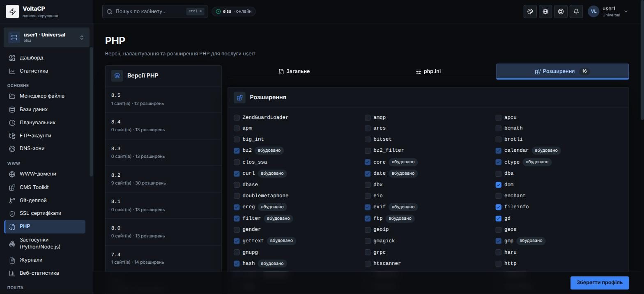Uncheck the dom extension
Image resolution: width=644 pixels, height=294 pixels.
(x=498, y=185)
